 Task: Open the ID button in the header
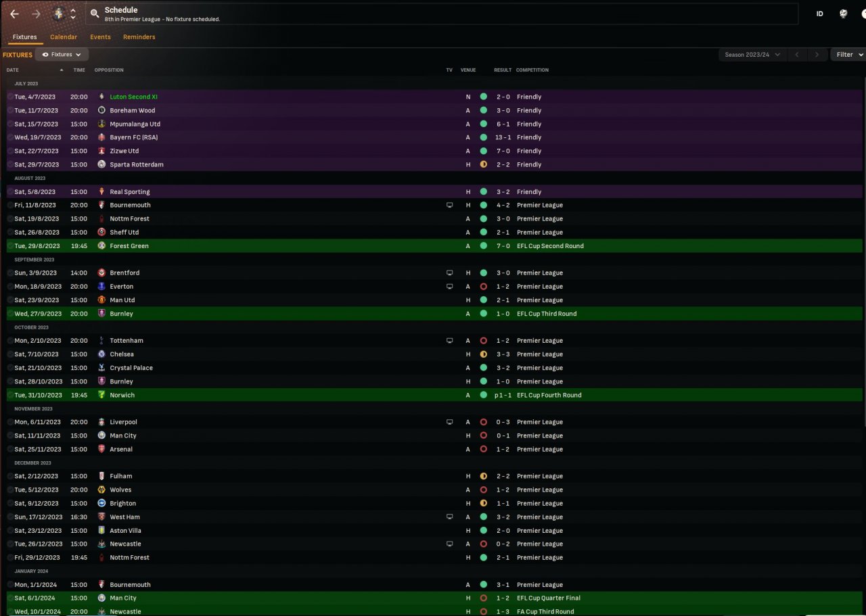click(x=820, y=14)
